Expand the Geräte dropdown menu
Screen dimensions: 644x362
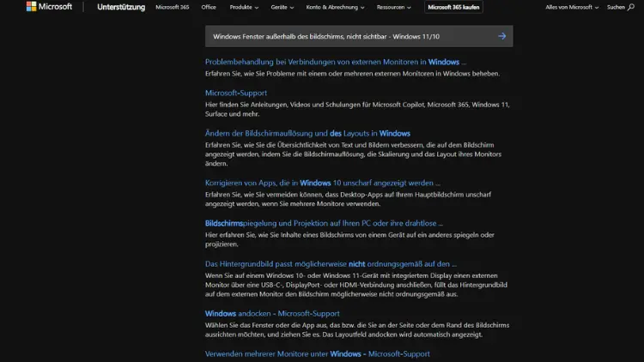(x=283, y=8)
